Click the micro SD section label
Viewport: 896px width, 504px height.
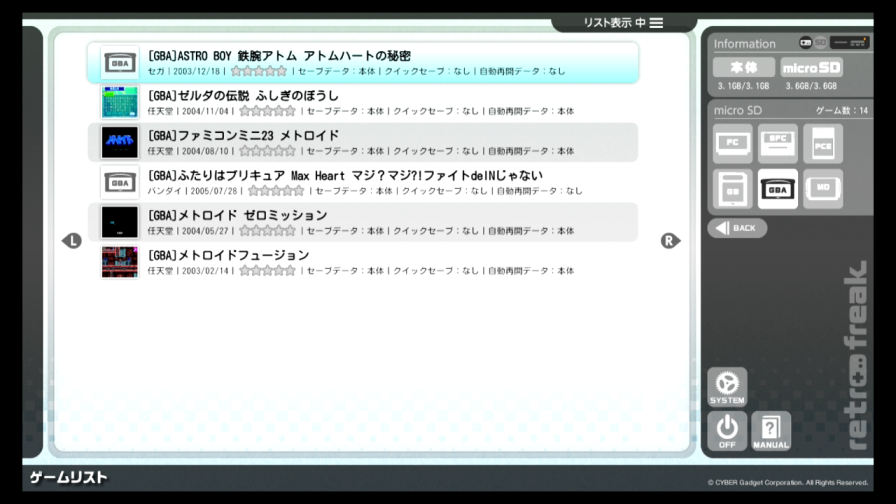coord(738,110)
